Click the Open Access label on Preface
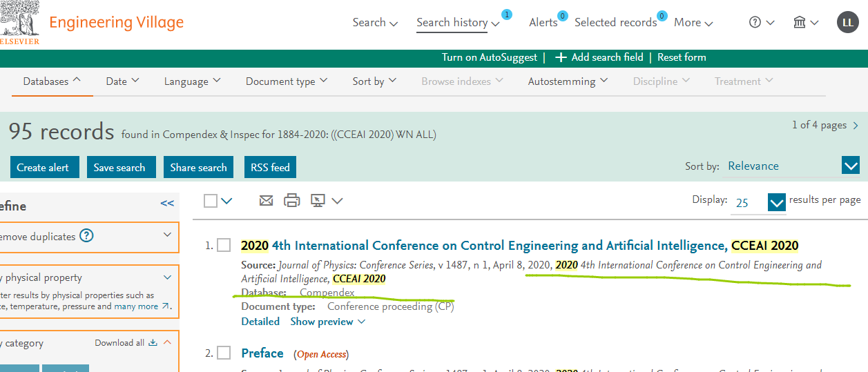 tap(321, 354)
